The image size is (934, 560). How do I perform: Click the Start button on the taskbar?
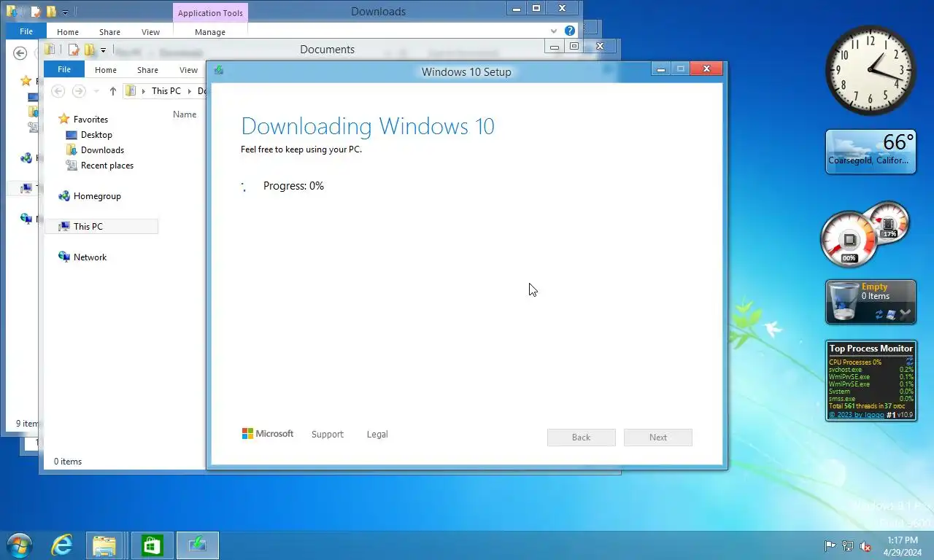(x=18, y=545)
